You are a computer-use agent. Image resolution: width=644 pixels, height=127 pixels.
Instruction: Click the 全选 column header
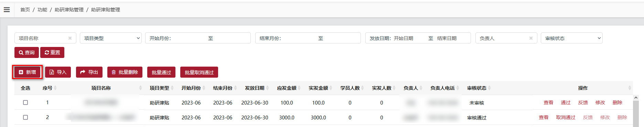coord(25,88)
